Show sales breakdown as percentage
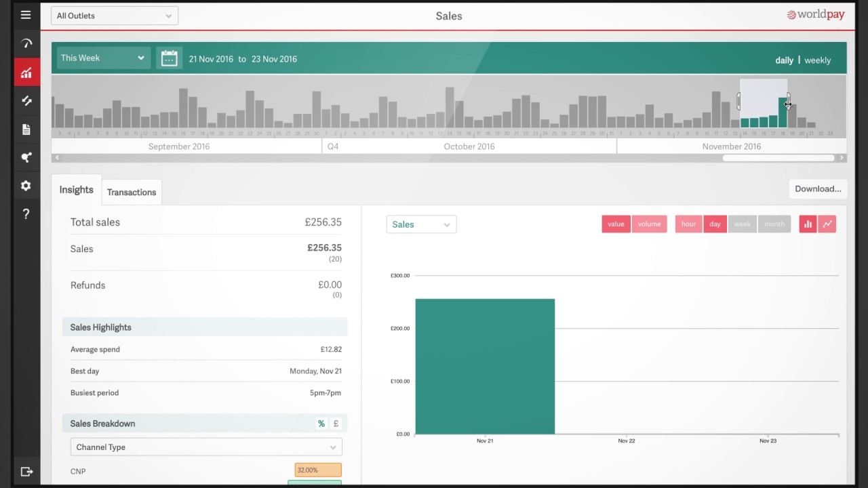 pyautogui.click(x=321, y=424)
